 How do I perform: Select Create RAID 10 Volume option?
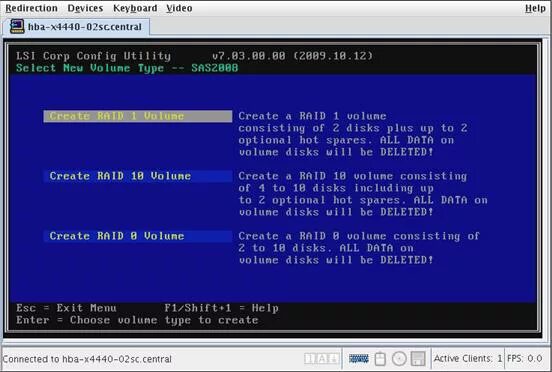click(138, 176)
